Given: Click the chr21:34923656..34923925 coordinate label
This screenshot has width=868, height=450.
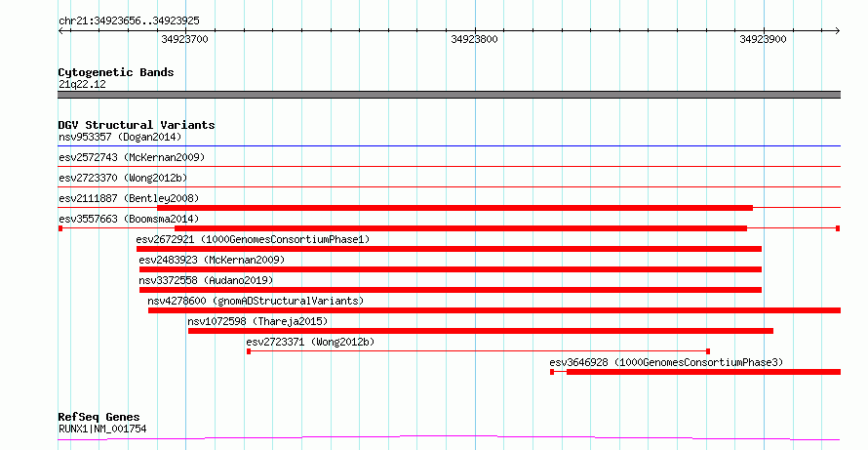Looking at the screenshot, I should [129, 21].
